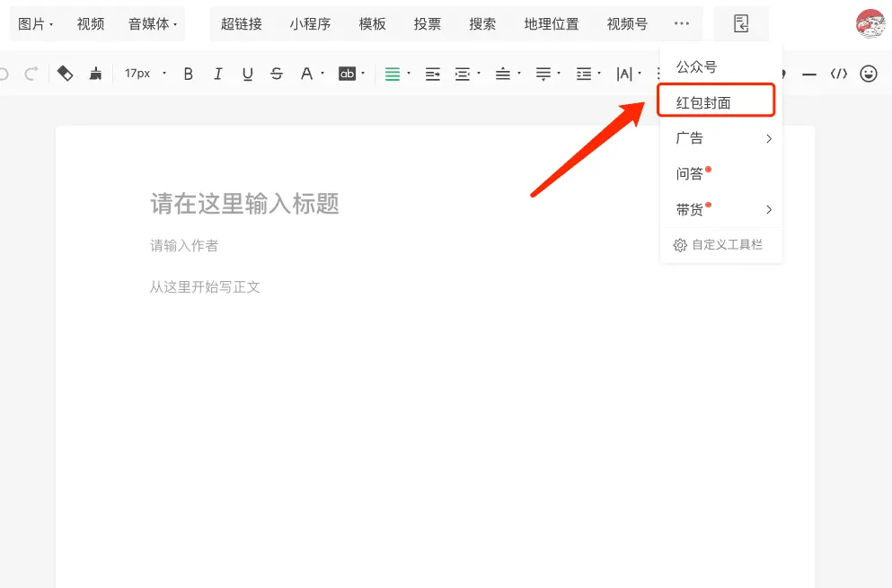Toggle italic formatting
Screen dimensions: 892x588
pos(217,74)
